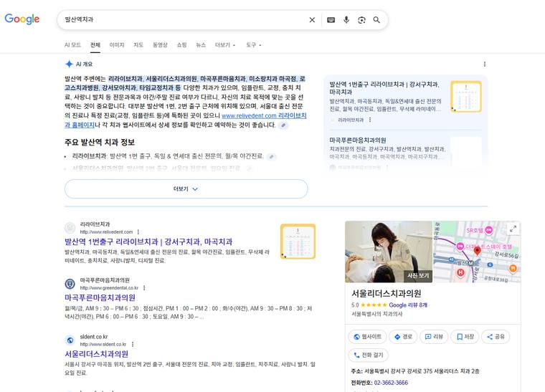Get directions with the 경로 button
545x392 pixels.
(x=403, y=336)
